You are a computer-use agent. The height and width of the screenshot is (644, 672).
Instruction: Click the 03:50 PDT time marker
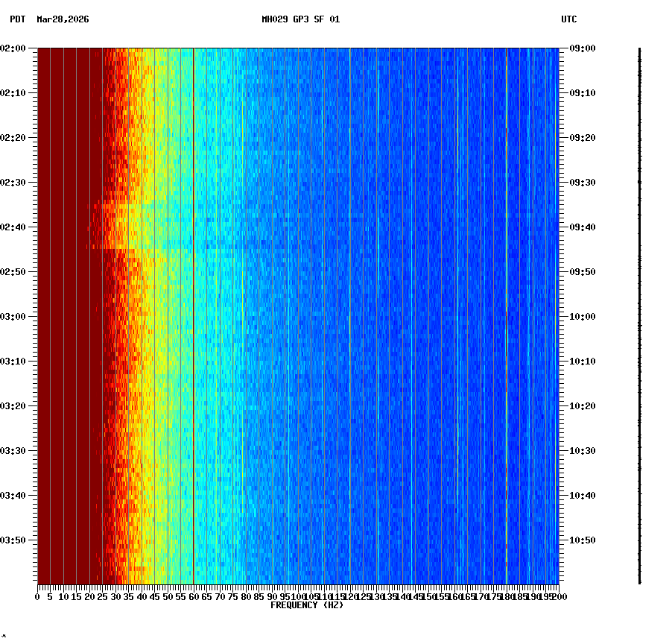(13, 539)
